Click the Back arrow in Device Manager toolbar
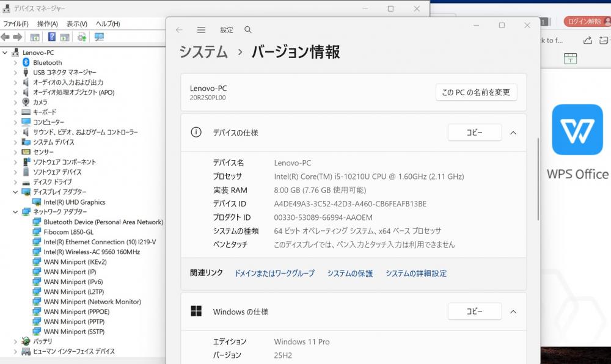Screen dimensions: 611x364 click(5, 37)
